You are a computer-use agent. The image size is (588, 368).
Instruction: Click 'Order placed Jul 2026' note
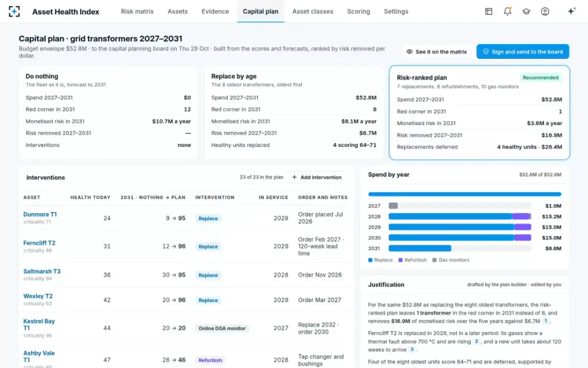tap(320, 218)
